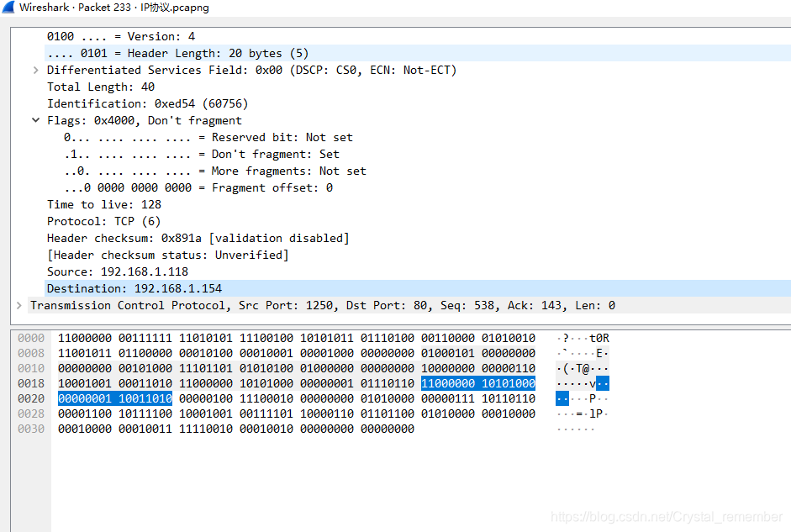Click the Wireshark shark fin title icon

8,7
